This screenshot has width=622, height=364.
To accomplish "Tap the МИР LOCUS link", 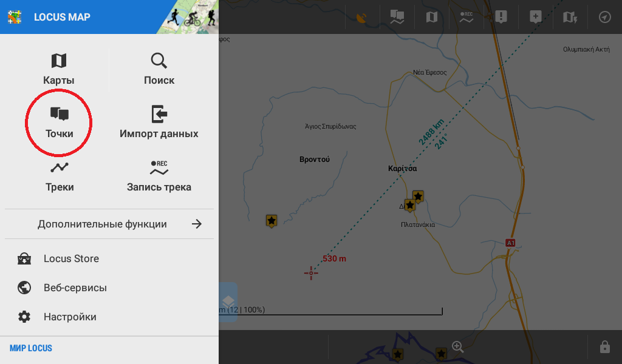I will coord(31,348).
